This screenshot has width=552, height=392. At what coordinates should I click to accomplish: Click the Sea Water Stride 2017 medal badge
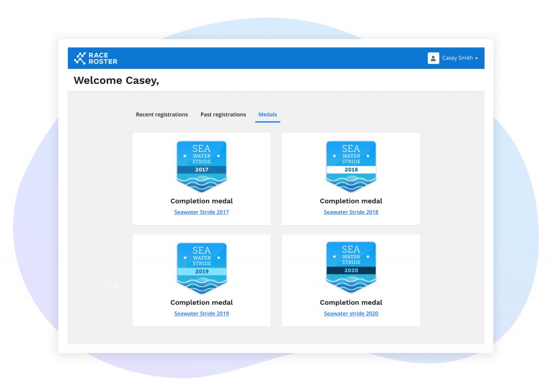(x=202, y=166)
